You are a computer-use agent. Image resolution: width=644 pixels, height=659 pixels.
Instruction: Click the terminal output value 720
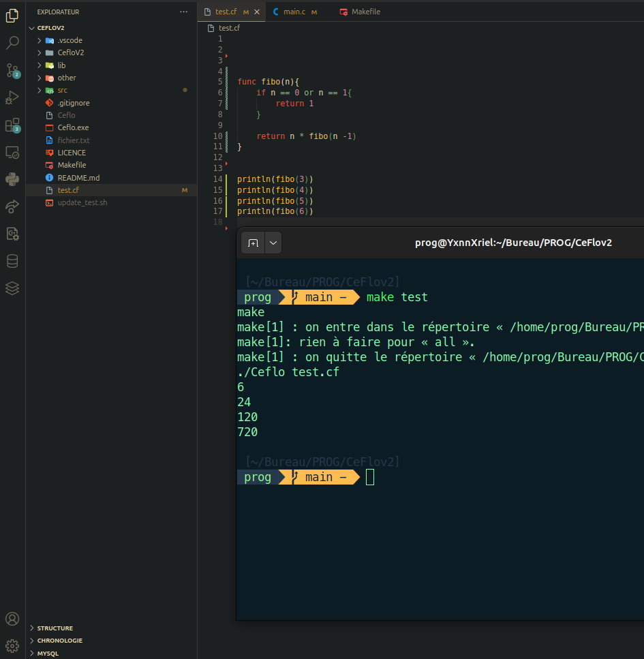pyautogui.click(x=247, y=432)
